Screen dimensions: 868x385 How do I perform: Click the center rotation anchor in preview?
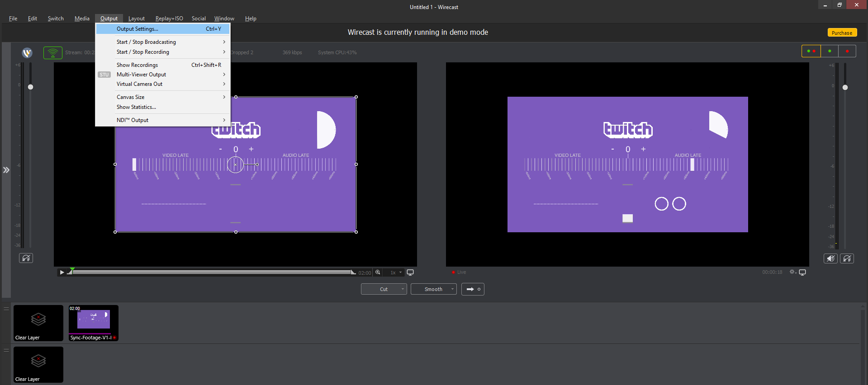235,164
